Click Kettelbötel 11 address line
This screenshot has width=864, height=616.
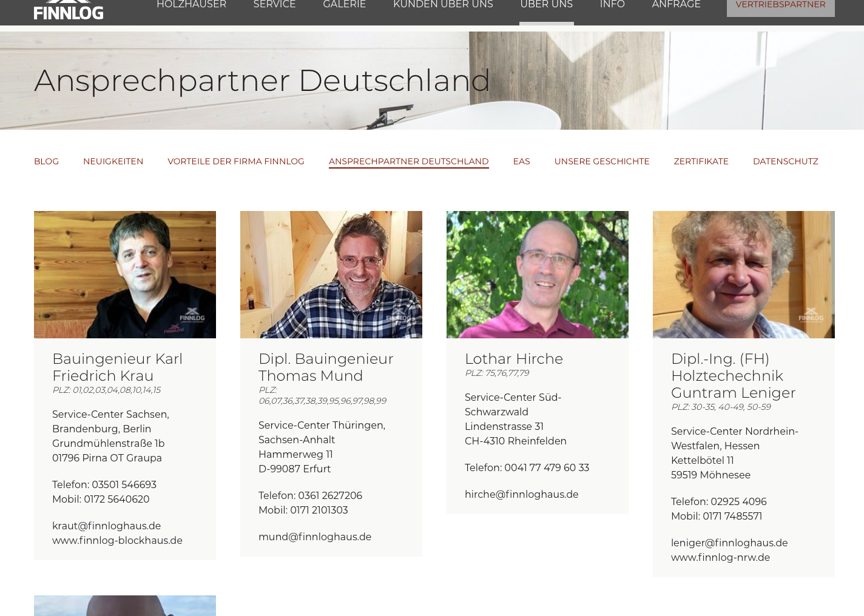(x=702, y=460)
